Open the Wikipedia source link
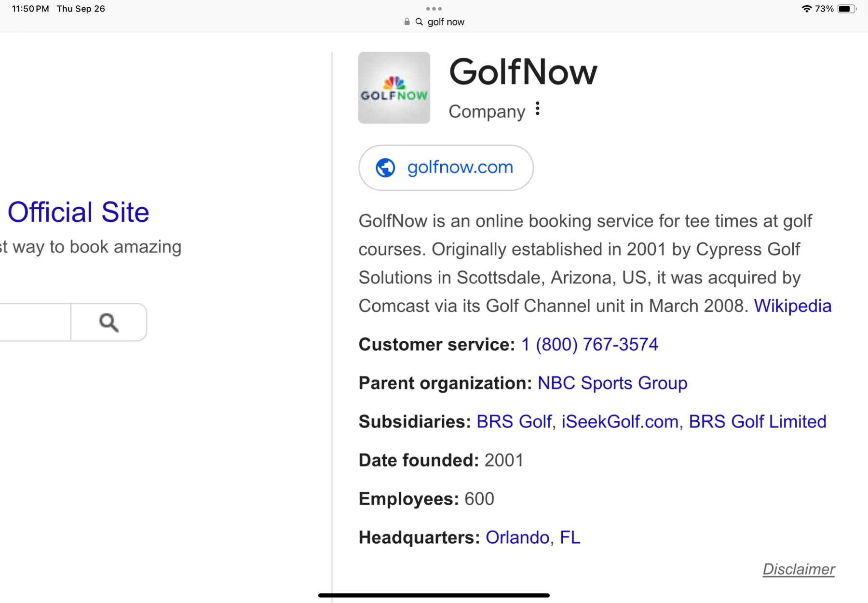 tap(792, 306)
